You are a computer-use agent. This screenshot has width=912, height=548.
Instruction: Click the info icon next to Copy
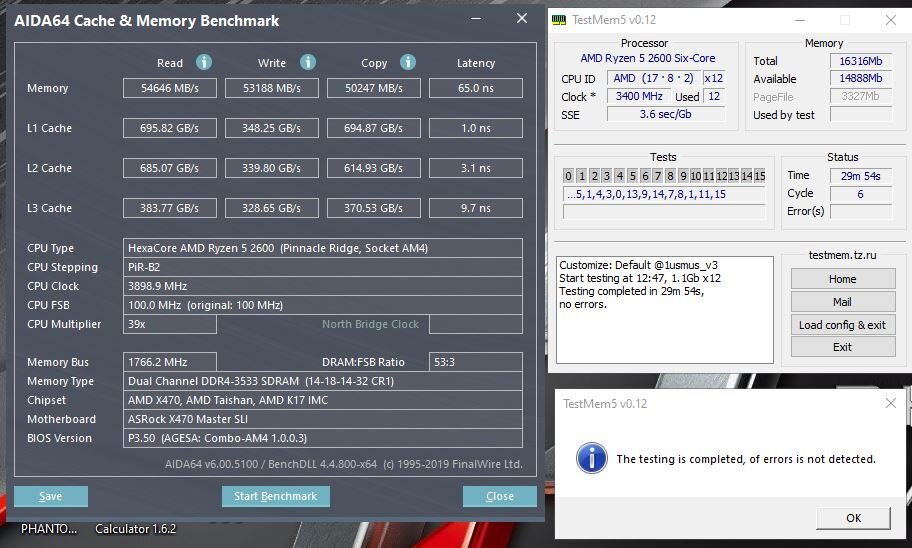pyautogui.click(x=408, y=62)
